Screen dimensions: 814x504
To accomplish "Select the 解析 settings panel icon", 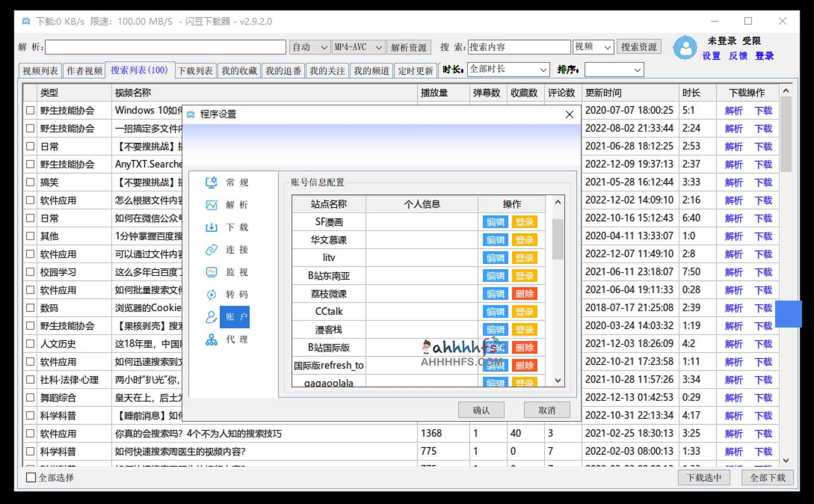I will pos(212,205).
